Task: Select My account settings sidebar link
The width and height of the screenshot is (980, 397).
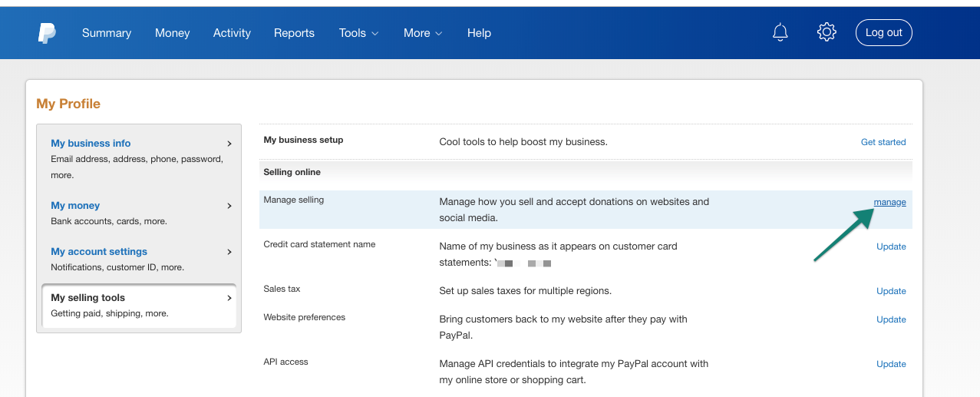Action: (x=99, y=252)
